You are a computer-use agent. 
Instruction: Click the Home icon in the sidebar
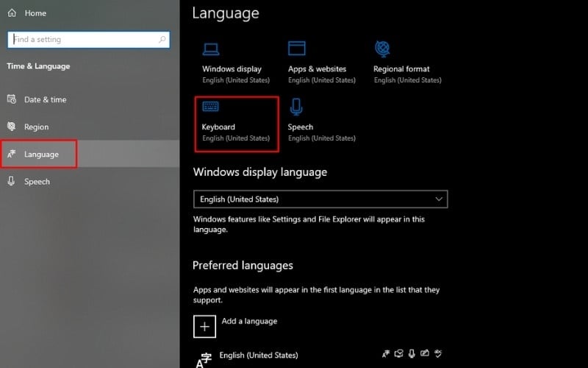click(12, 13)
